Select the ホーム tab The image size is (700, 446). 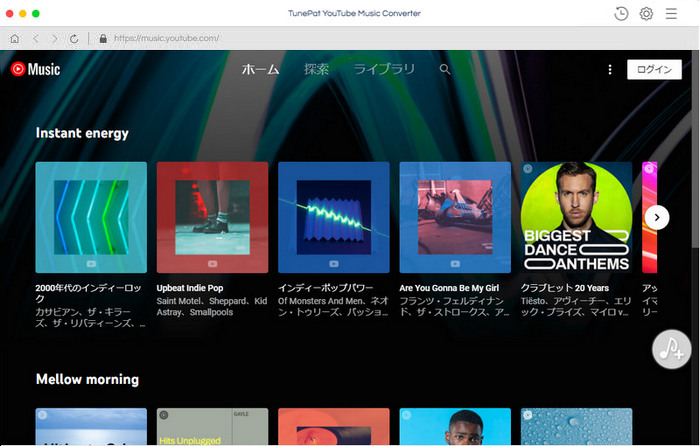pyautogui.click(x=260, y=69)
